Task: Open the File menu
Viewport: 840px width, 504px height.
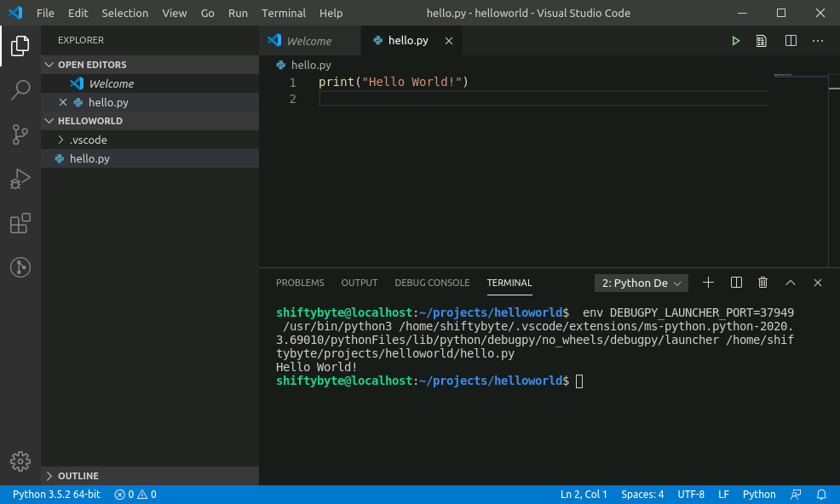Action: click(x=45, y=13)
